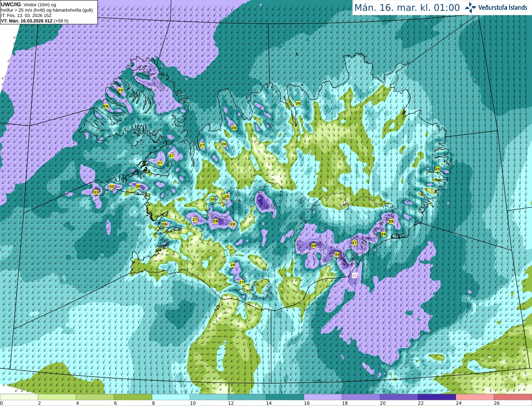Pick the 8–10 m/s light cyan legend swatch
Image resolution: width=532 pixels, height=406 pixels.
click(171, 397)
